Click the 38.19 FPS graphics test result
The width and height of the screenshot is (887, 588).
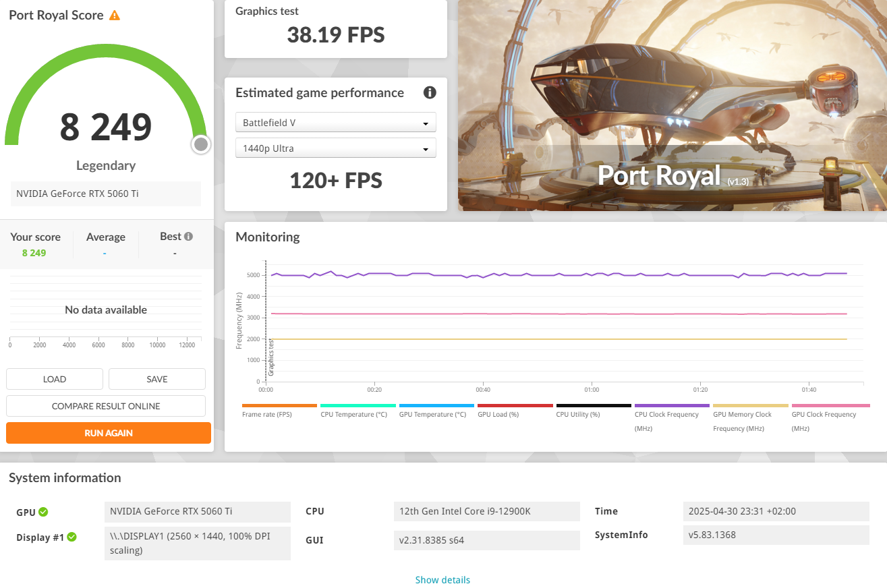click(x=336, y=34)
